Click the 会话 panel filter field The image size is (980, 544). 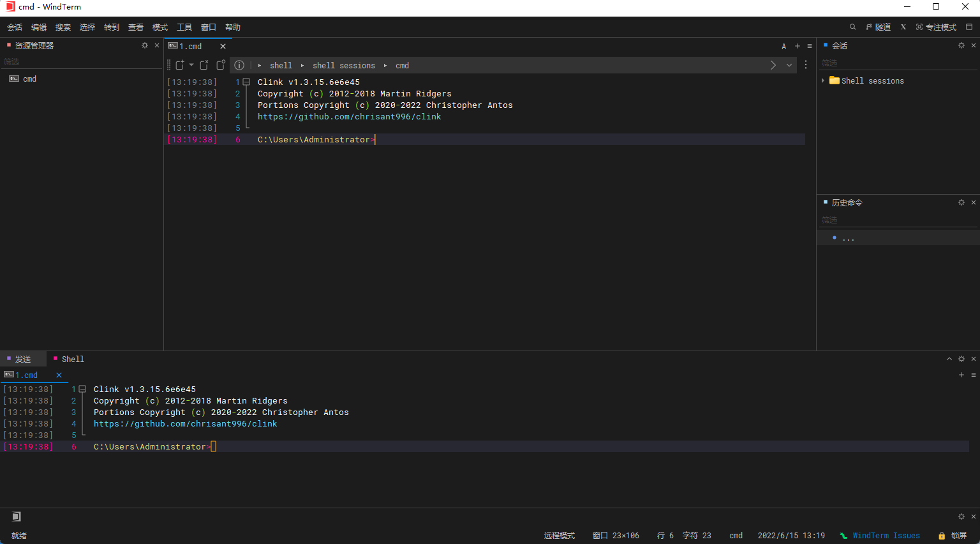pyautogui.click(x=898, y=63)
